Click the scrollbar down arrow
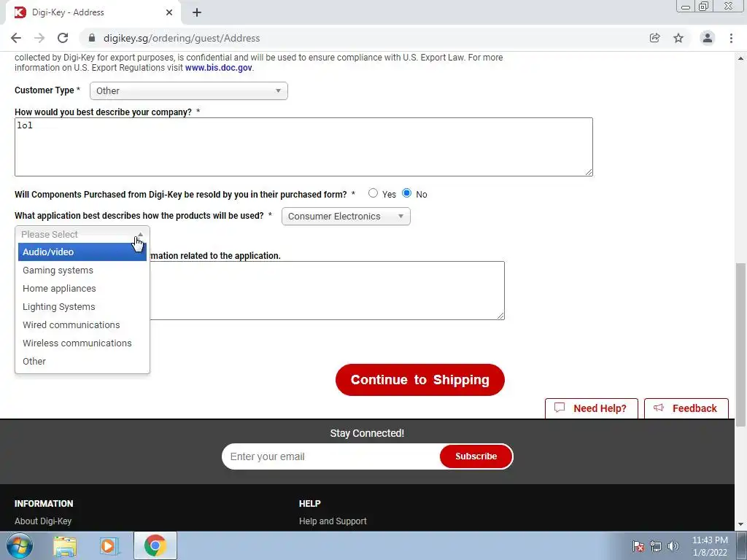Viewport: 747px width, 560px height. click(740, 525)
